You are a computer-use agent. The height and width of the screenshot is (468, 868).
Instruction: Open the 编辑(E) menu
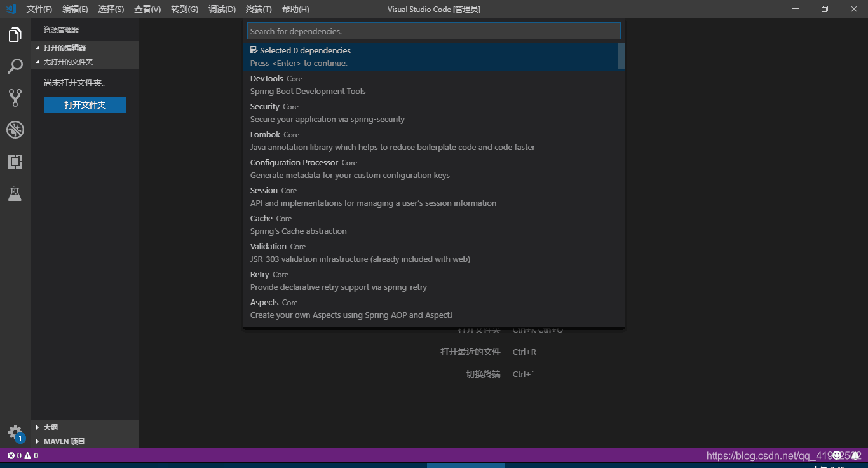75,9
